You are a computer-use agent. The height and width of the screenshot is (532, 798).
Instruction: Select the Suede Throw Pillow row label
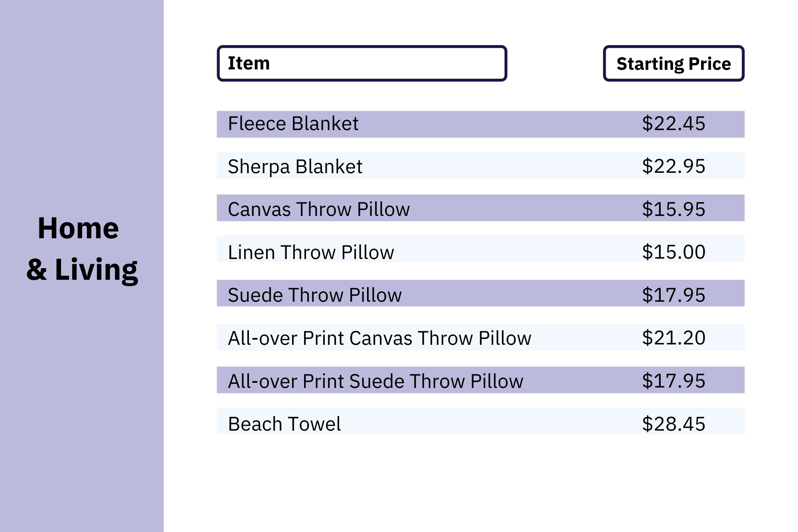pyautogui.click(x=314, y=295)
